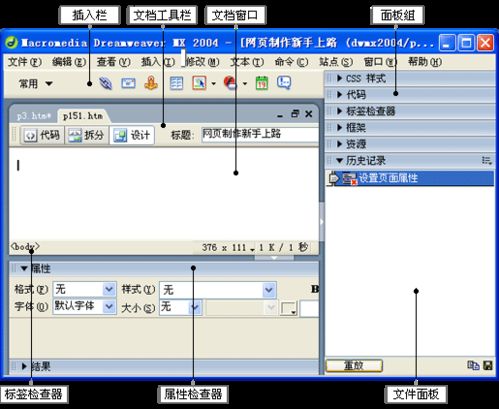Open the 帮助 menu

(x=425, y=62)
